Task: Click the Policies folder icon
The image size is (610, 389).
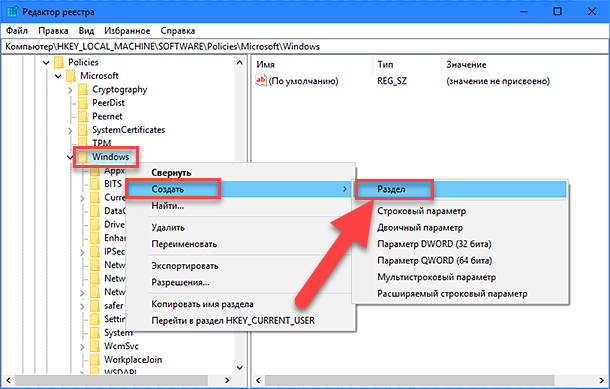Action: pyautogui.click(x=59, y=62)
